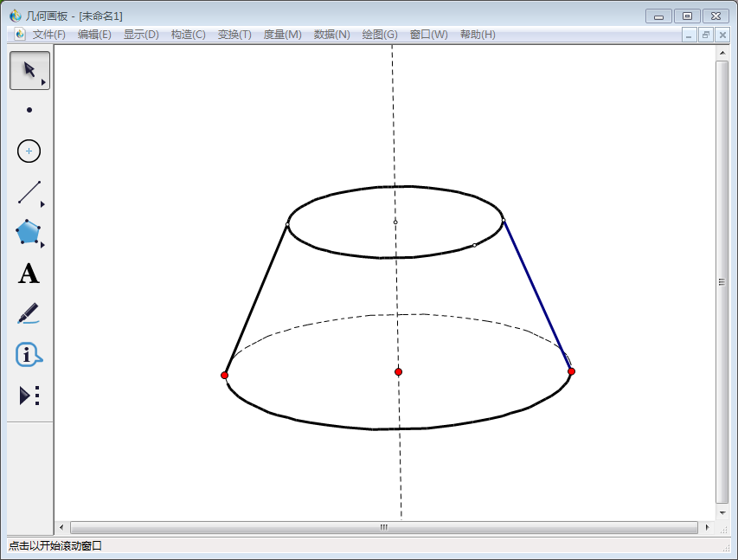Screen dimensions: 738x560
Task: Open the Custom tools icon
Action: tap(29, 396)
